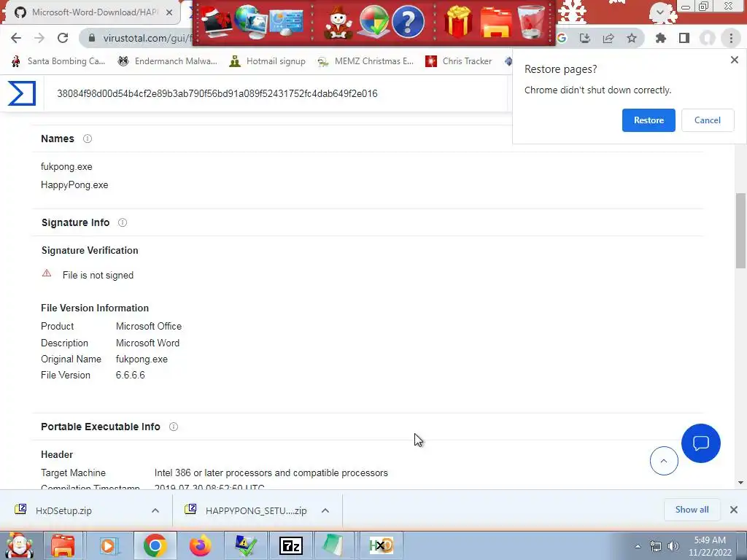
Task: Show hidden system tray icons
Action: (x=638, y=546)
